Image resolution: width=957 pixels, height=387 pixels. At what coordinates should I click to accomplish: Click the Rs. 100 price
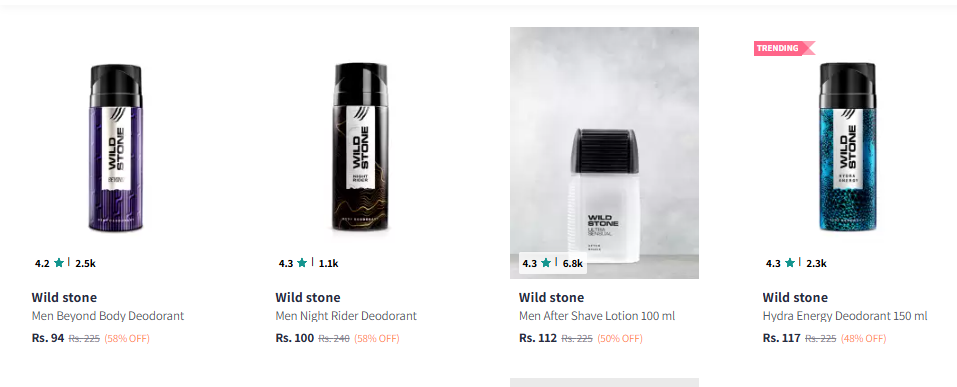(294, 338)
